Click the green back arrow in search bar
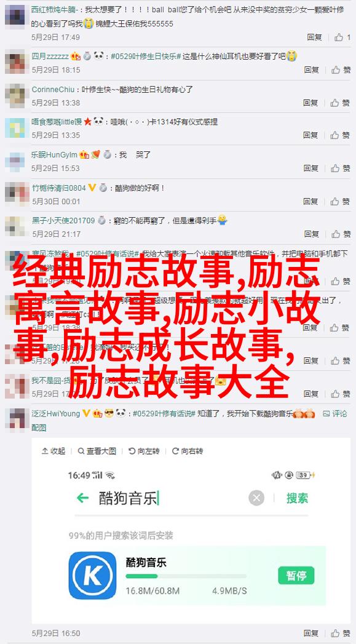This screenshot has width=356, height=644. pos(83,498)
